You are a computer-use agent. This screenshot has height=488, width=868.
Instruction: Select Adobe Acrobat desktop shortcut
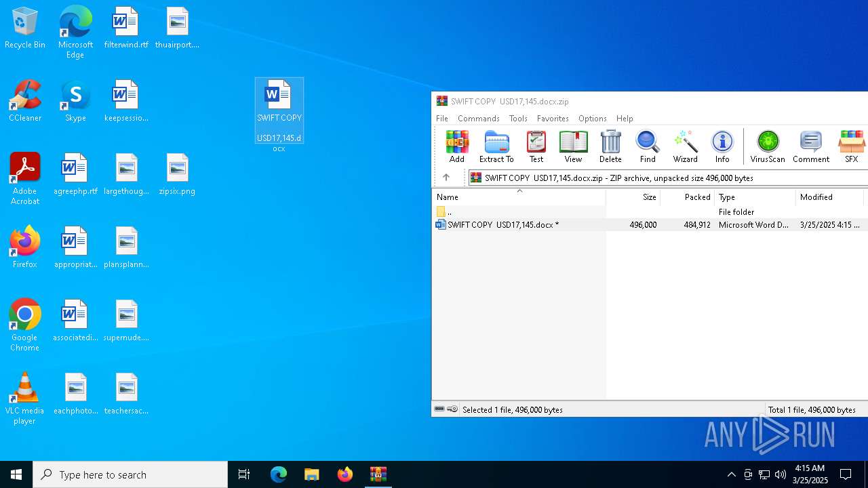click(x=24, y=179)
